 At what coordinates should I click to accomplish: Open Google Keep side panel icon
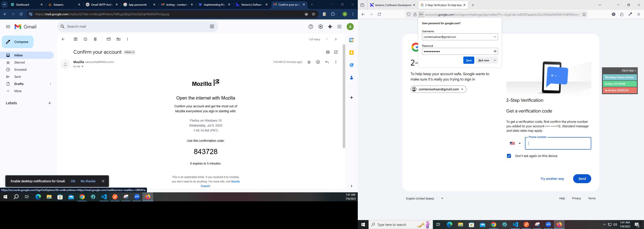pos(352,53)
